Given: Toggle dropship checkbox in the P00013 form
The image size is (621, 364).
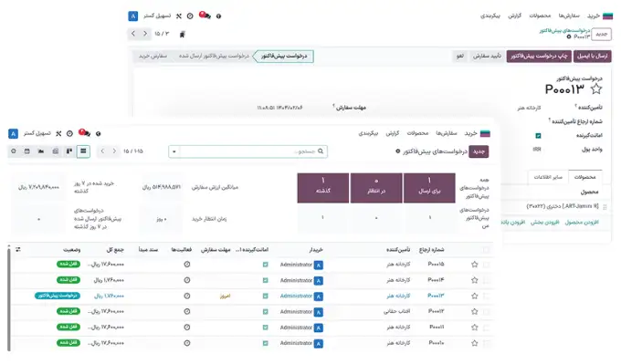Looking at the screenshot, I should coord(538,136).
